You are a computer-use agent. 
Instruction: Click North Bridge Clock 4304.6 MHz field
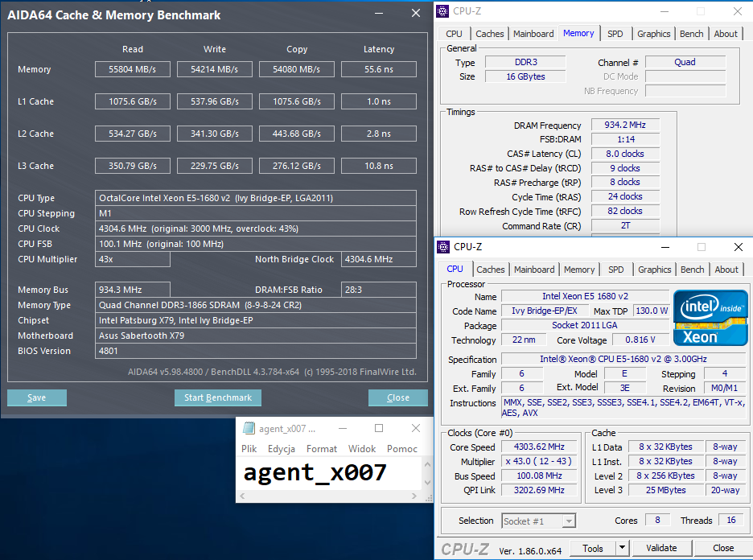(x=379, y=259)
